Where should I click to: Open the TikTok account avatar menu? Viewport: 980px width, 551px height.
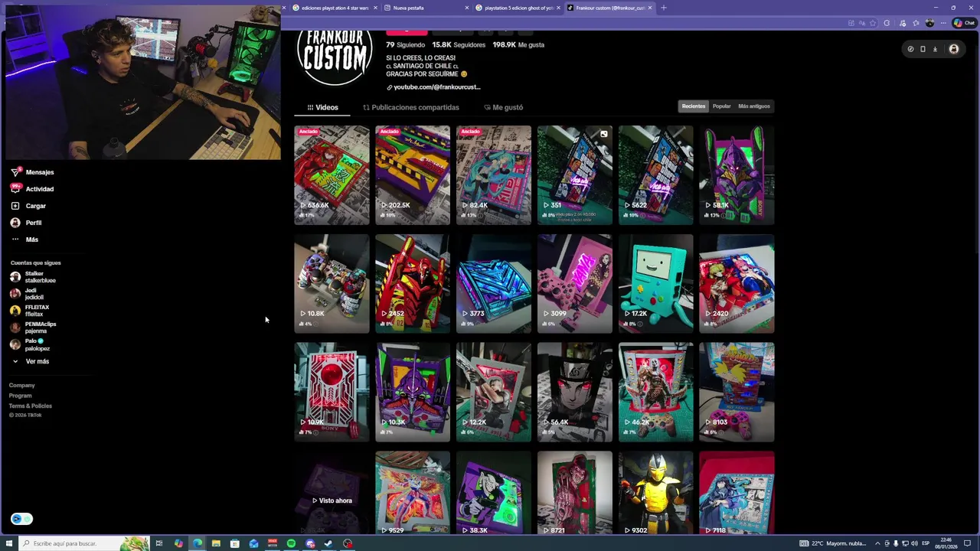click(x=953, y=49)
